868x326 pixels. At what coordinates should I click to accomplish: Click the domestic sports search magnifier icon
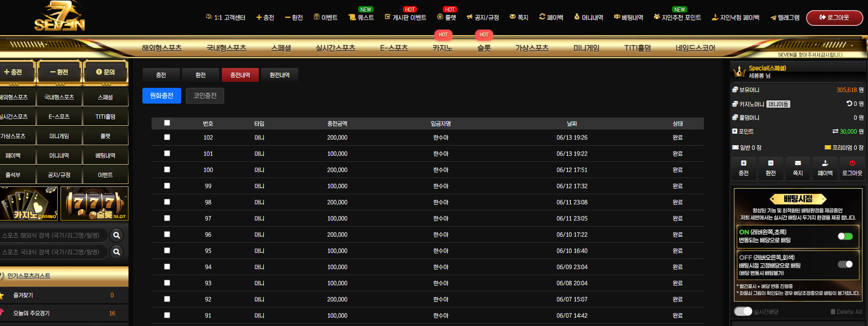(116, 252)
